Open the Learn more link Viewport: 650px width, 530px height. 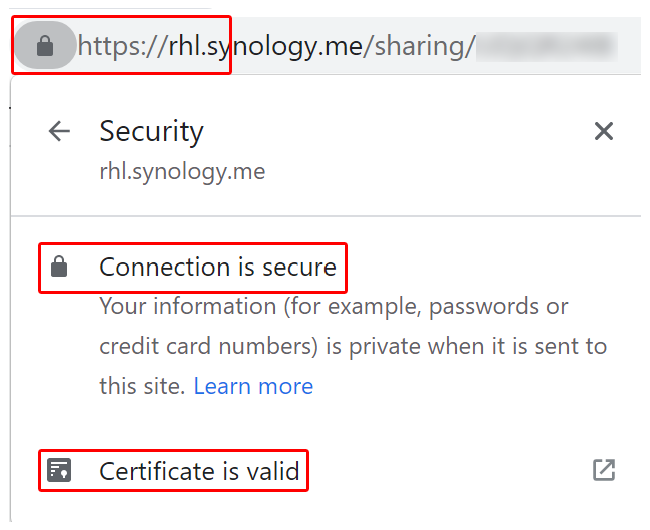(x=253, y=386)
